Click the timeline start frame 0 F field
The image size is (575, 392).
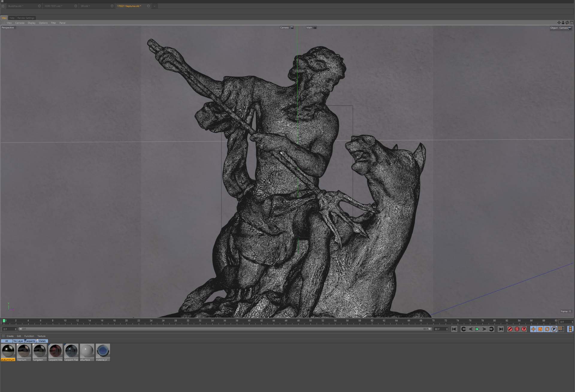pos(9,329)
